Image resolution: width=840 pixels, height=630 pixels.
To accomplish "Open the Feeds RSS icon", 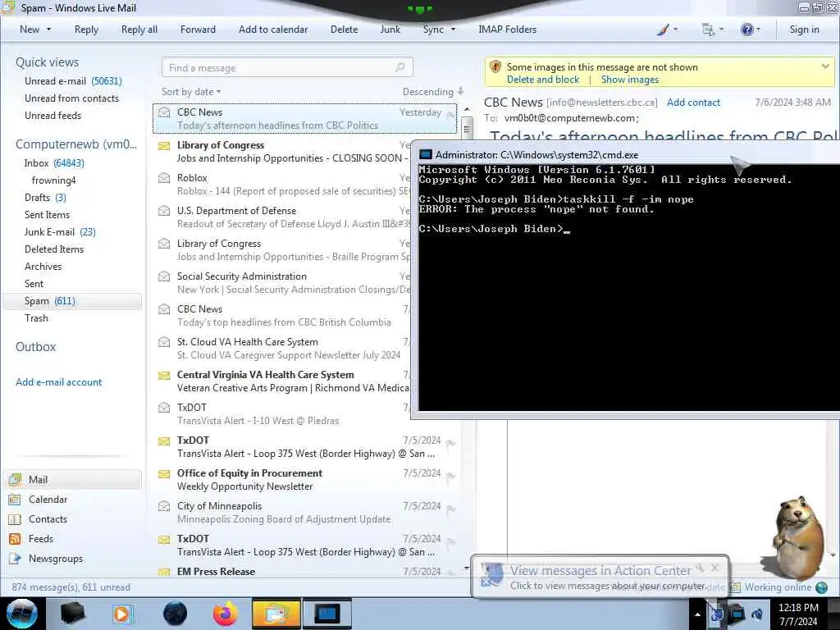I will (x=15, y=539).
